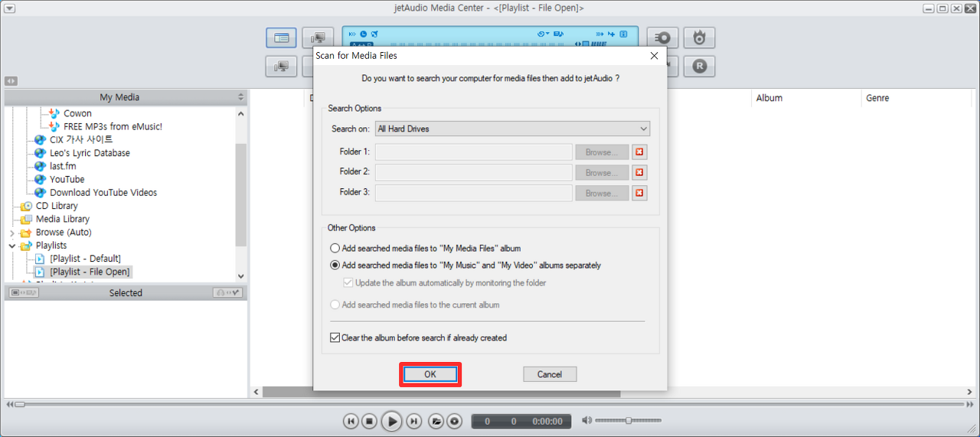Select CD Library
980x437 pixels.
(x=57, y=206)
